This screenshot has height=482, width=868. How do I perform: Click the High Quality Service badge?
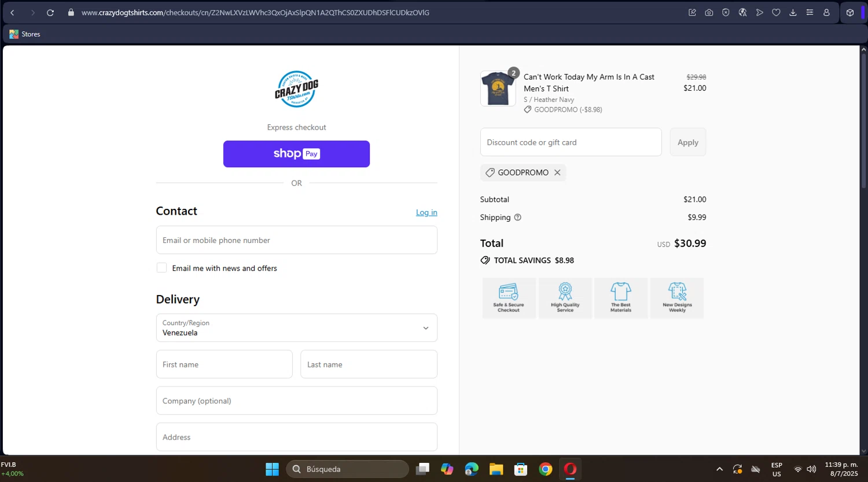(565, 298)
